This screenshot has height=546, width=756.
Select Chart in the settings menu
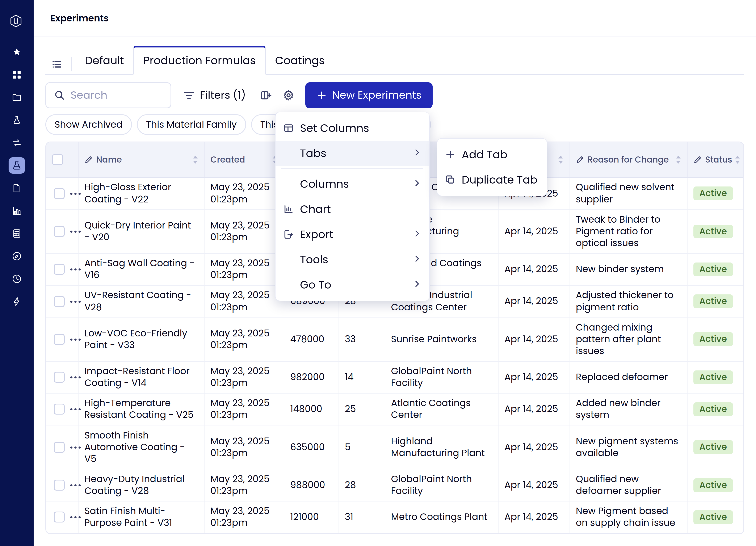352,209
